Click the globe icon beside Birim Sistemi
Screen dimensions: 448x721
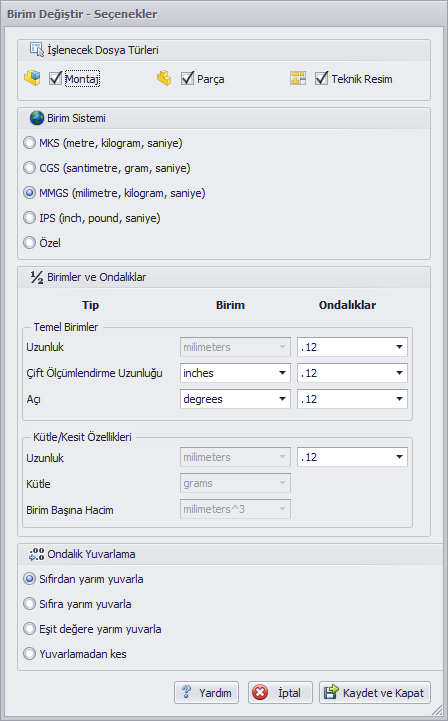pos(37,118)
